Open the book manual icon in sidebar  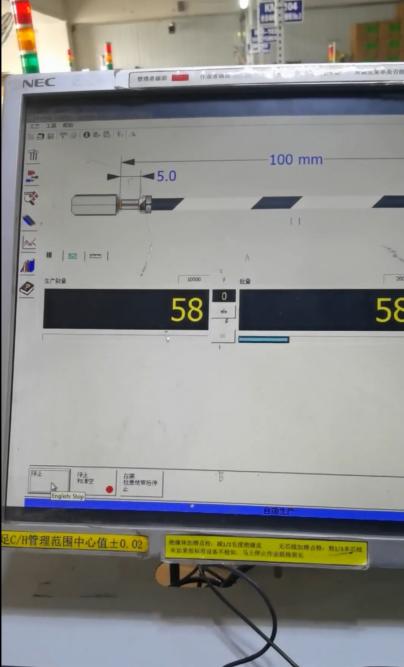tap(27, 289)
